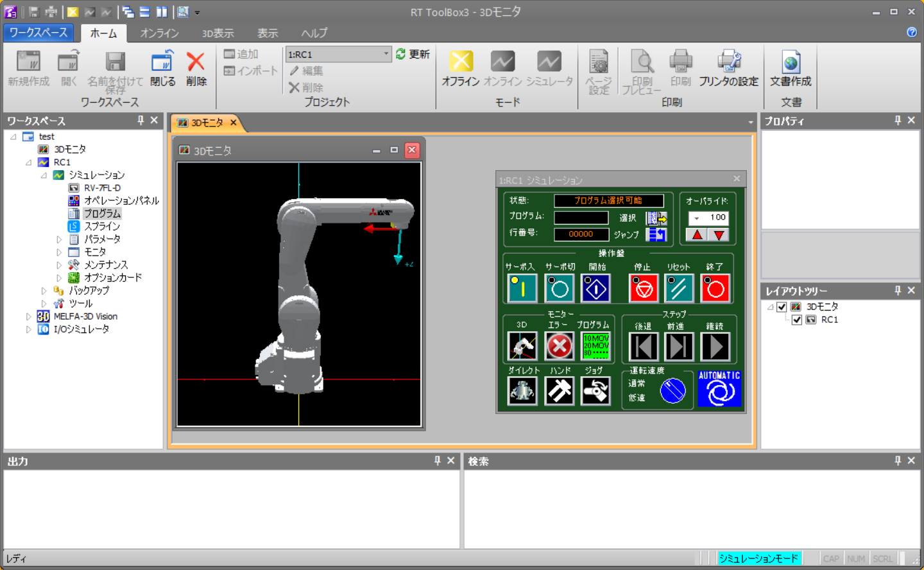924x570 pixels.
Task: Switch to the オンライン ribbon tab
Action: 159,33
